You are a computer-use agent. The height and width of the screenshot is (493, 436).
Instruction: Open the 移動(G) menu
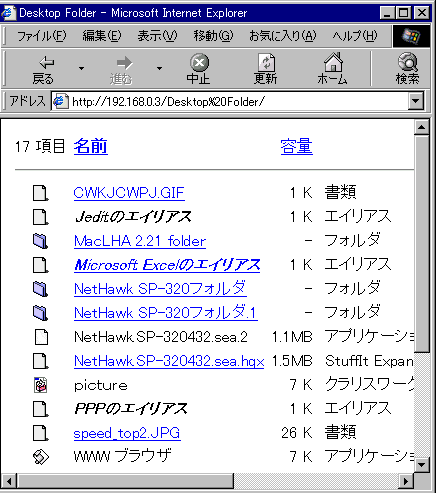click(213, 36)
